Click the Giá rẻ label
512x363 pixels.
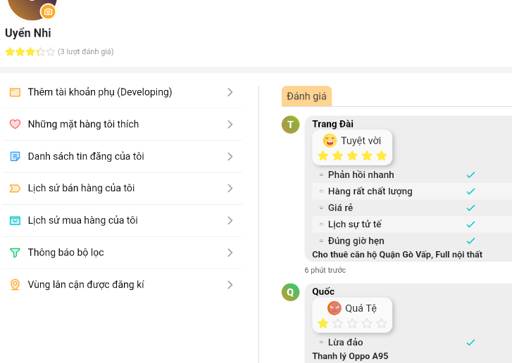point(340,208)
